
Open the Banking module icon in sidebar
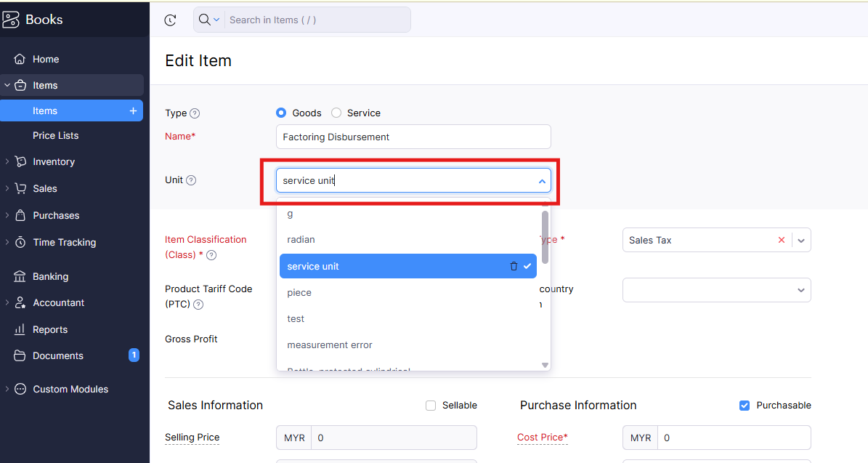click(20, 276)
